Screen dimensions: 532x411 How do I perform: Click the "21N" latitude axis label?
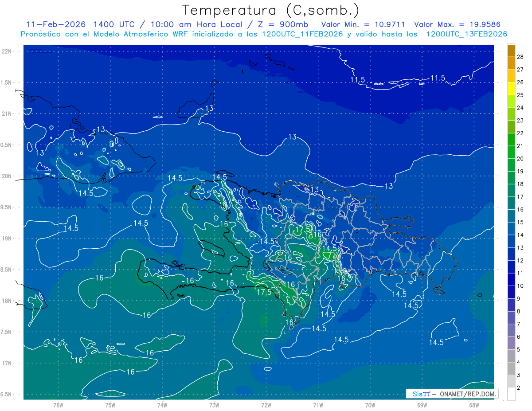pyautogui.click(x=8, y=114)
